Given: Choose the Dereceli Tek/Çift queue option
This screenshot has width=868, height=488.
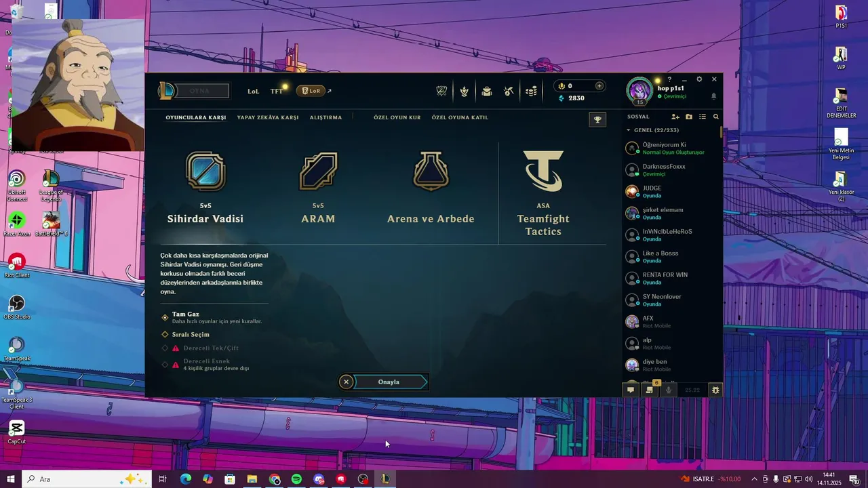Looking at the screenshot, I should pos(200,348).
